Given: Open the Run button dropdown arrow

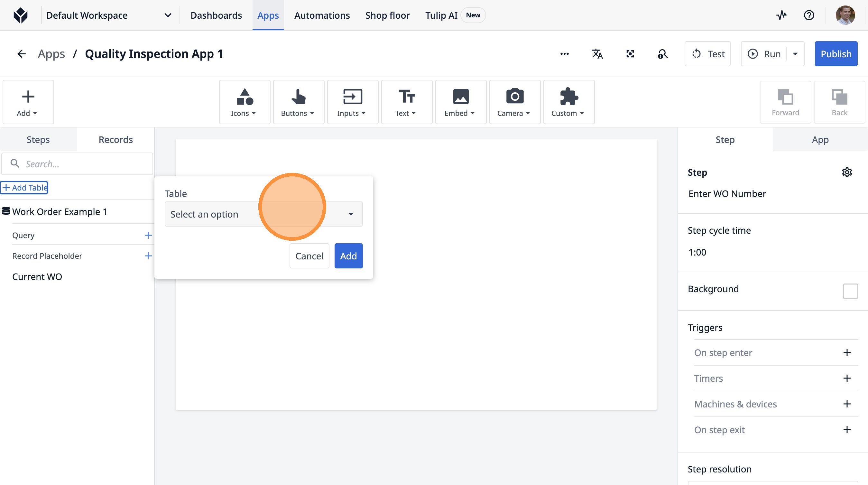Looking at the screenshot, I should tap(795, 54).
